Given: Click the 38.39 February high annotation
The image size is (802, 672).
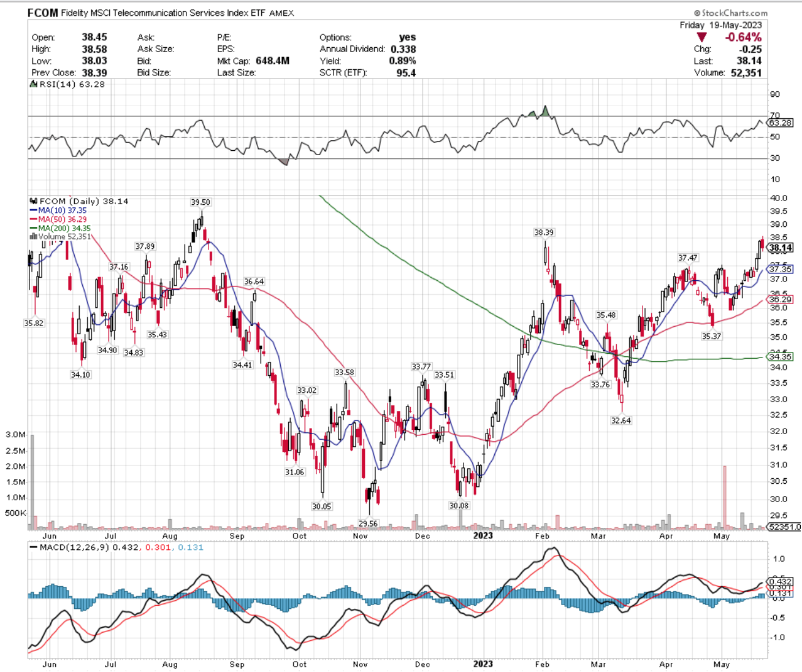Looking at the screenshot, I should pos(544,232).
